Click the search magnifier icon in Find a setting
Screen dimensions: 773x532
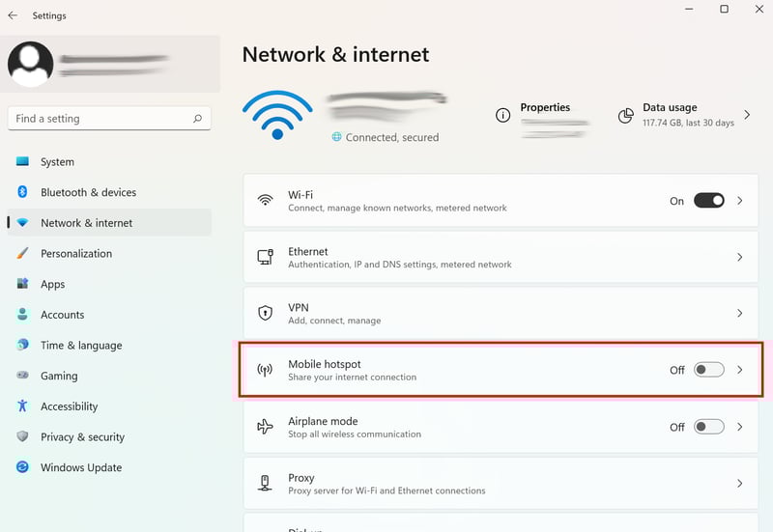click(198, 118)
